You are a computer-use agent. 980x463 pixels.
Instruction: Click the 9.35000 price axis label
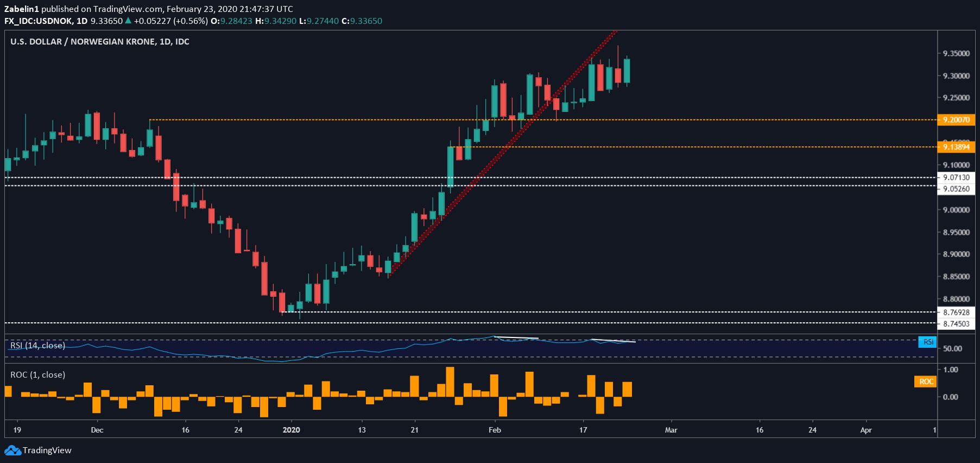pos(956,53)
